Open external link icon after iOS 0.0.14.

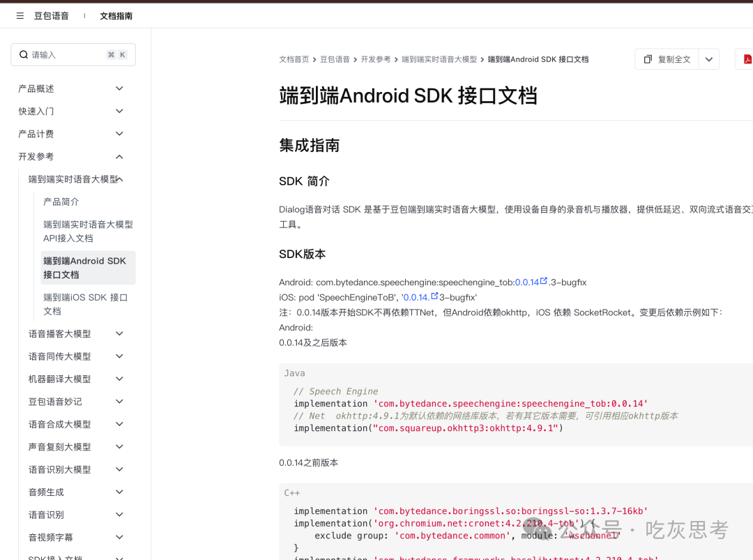coord(434,296)
